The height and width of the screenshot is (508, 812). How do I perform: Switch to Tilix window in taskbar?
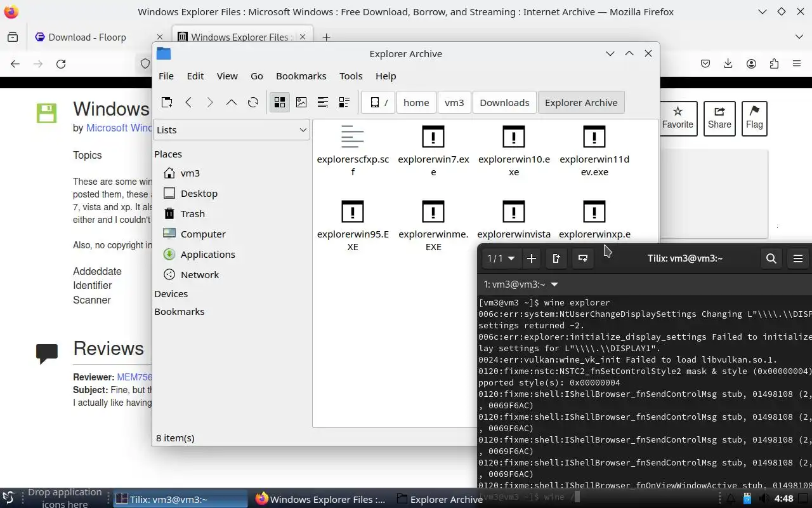pos(181,499)
